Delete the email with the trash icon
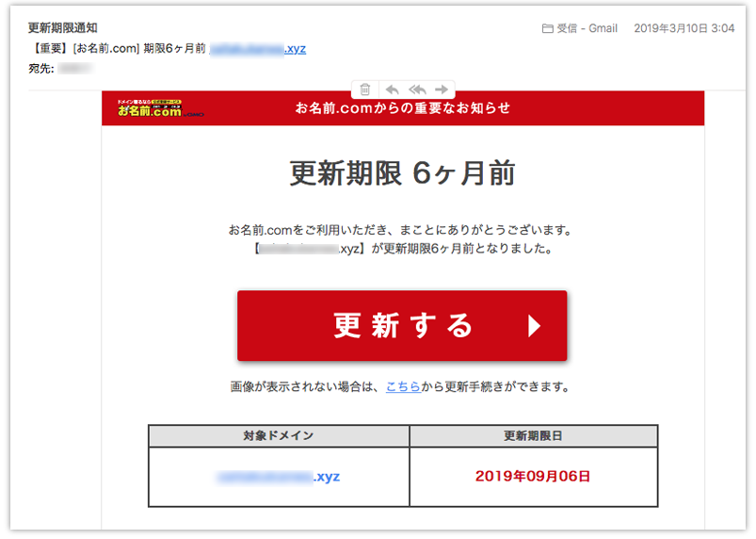The width and height of the screenshot is (756, 539). (x=365, y=90)
